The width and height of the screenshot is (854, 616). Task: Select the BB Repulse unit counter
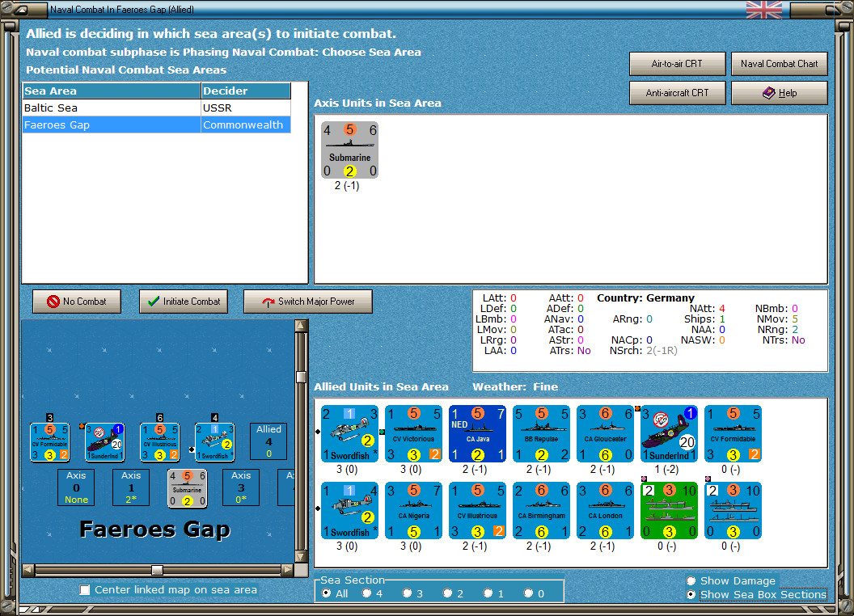541,433
